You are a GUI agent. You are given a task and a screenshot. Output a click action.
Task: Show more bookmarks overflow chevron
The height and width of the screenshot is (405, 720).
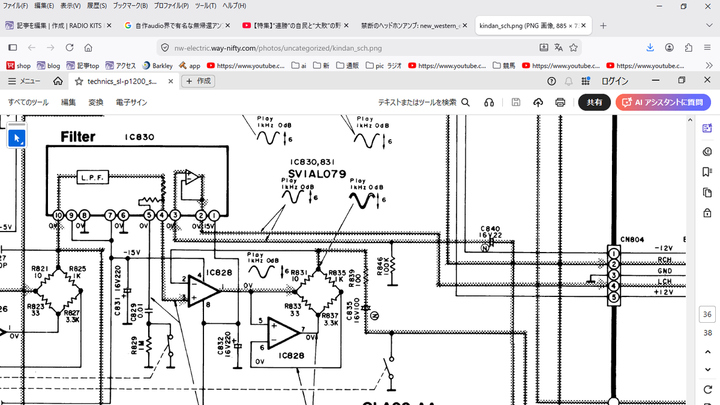pos(709,66)
